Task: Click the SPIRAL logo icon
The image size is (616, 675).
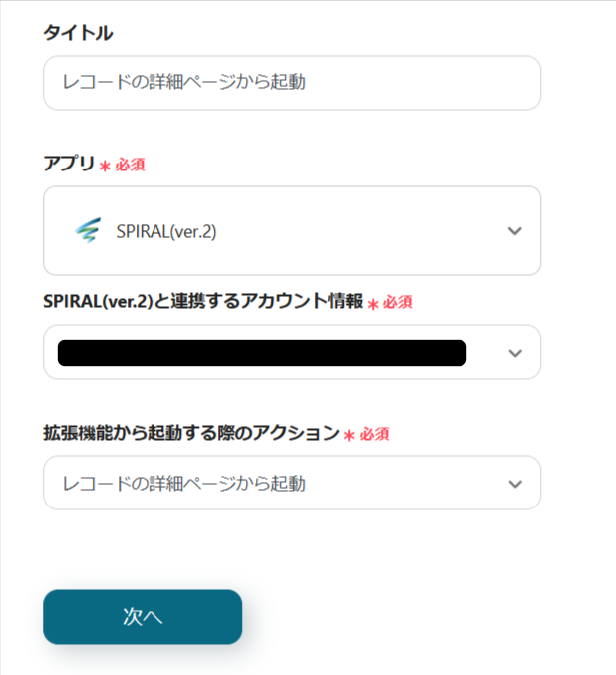Action: click(x=88, y=231)
